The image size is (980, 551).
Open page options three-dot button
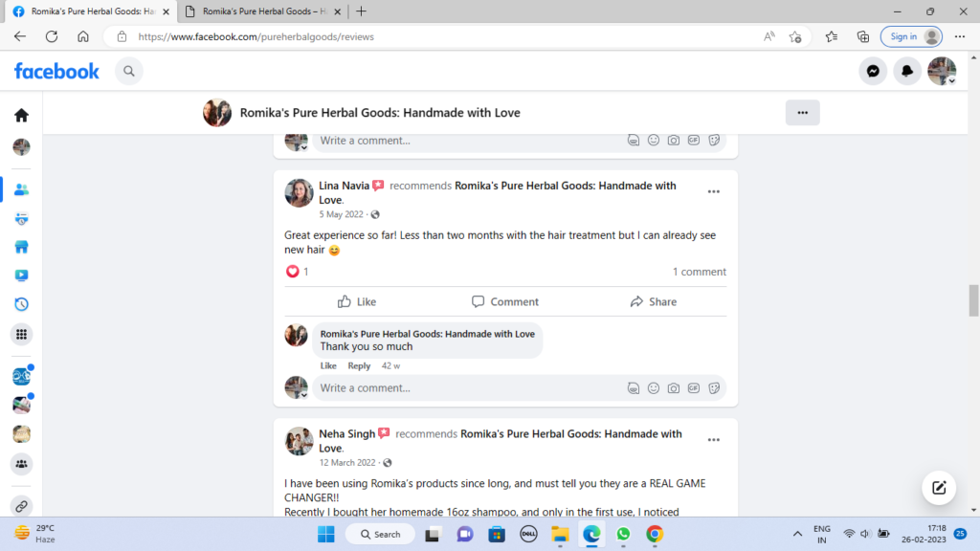pos(803,113)
